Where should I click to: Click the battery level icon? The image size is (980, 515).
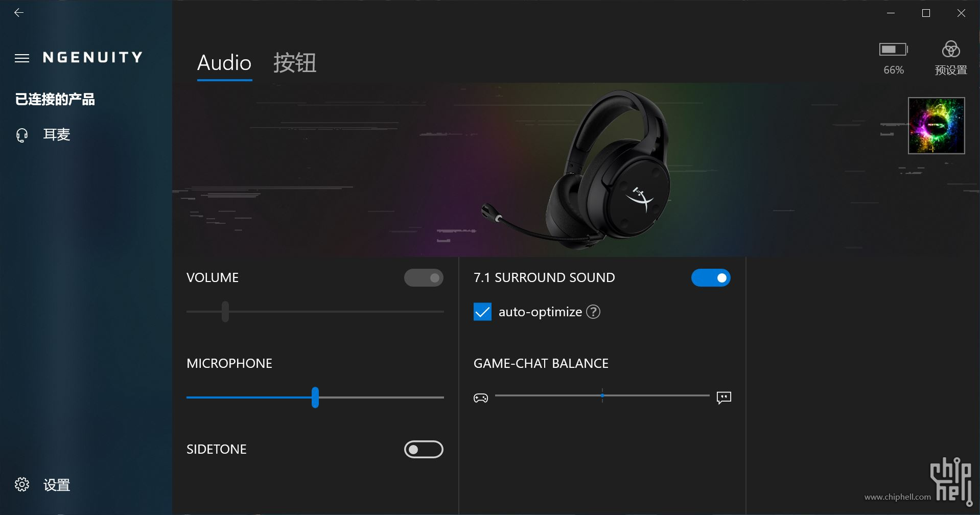[x=893, y=49]
